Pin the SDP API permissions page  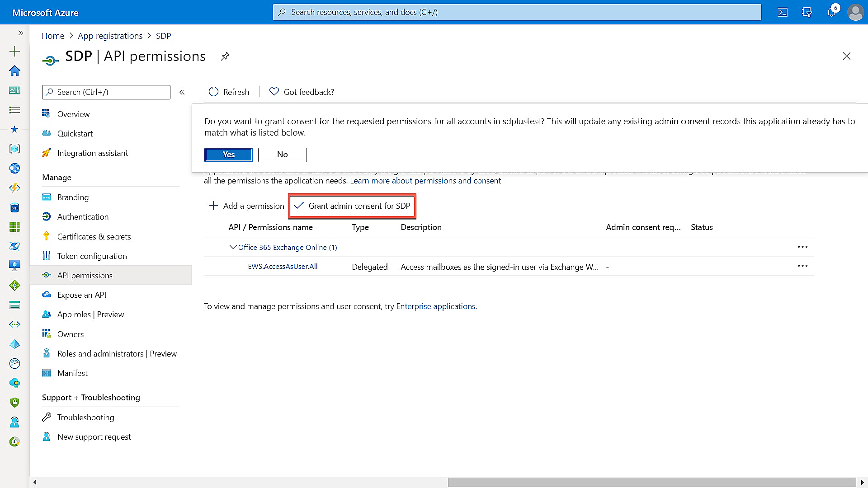225,56
